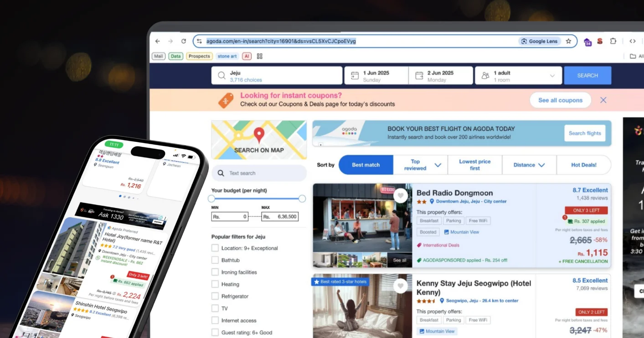This screenshot has height=338, width=644.
Task: Favorite Kenny Stay Jeju Seogwipo with the heart
Action: (x=400, y=286)
